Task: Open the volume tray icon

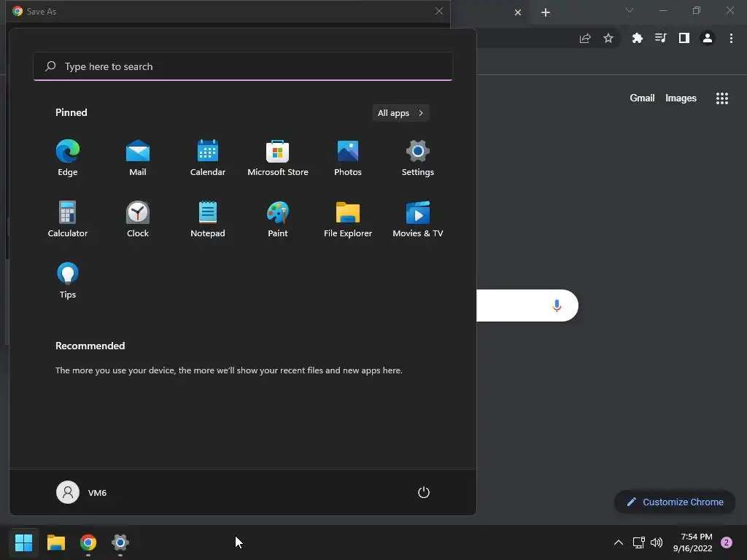Action: click(x=657, y=542)
